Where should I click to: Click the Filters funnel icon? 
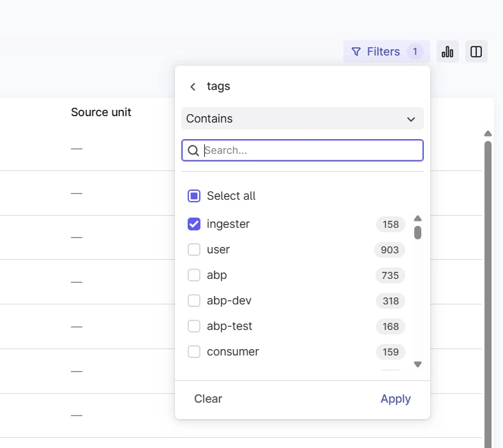point(356,52)
